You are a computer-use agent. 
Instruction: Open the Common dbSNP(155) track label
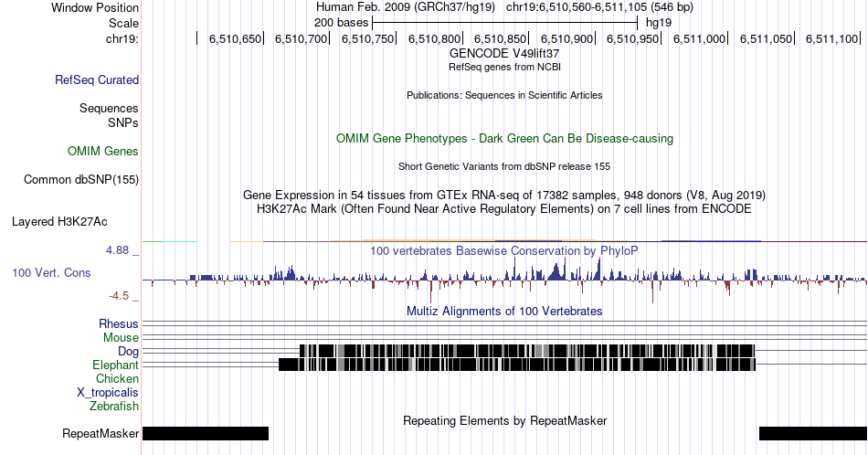[80, 179]
